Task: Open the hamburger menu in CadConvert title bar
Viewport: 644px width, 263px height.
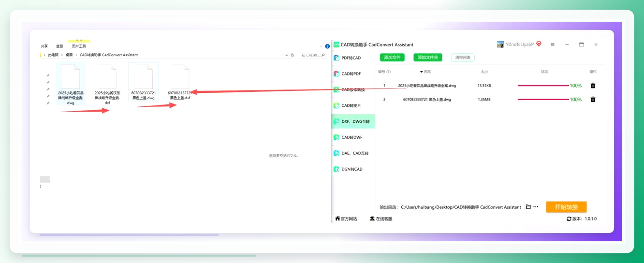Action: pyautogui.click(x=553, y=44)
